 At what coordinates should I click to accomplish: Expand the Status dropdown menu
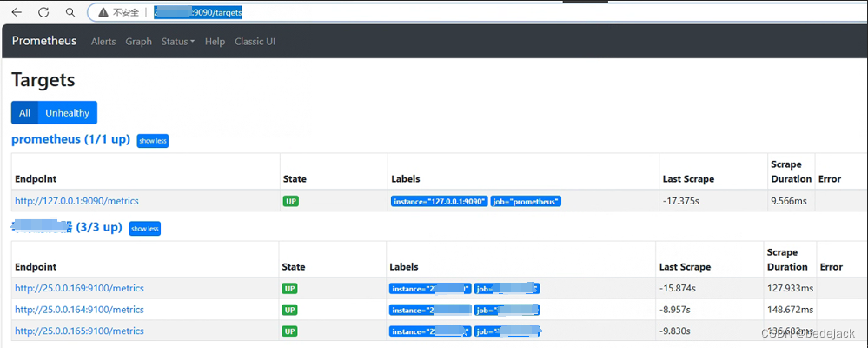178,42
